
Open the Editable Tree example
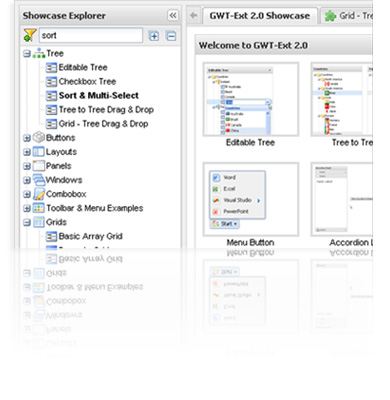coord(83,67)
